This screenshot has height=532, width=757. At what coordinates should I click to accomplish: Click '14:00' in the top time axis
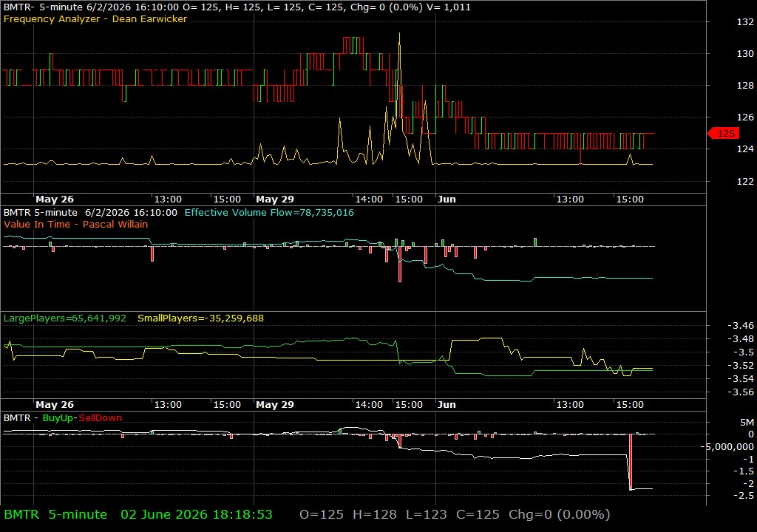click(369, 199)
